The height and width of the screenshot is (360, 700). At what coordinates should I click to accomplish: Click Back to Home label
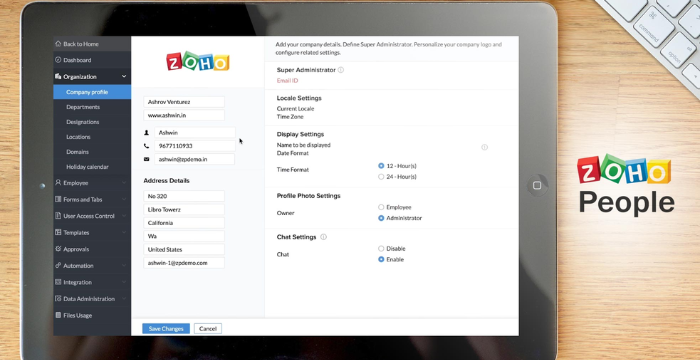click(81, 44)
